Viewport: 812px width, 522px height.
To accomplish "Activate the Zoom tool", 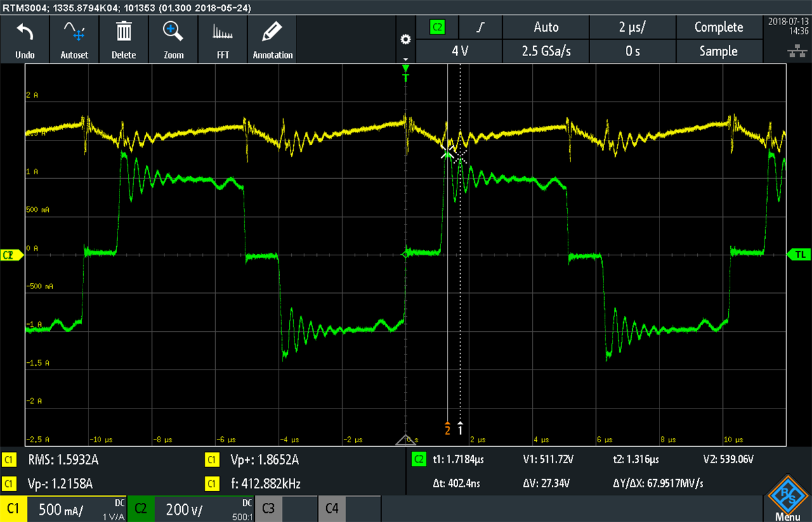I will coord(174,40).
